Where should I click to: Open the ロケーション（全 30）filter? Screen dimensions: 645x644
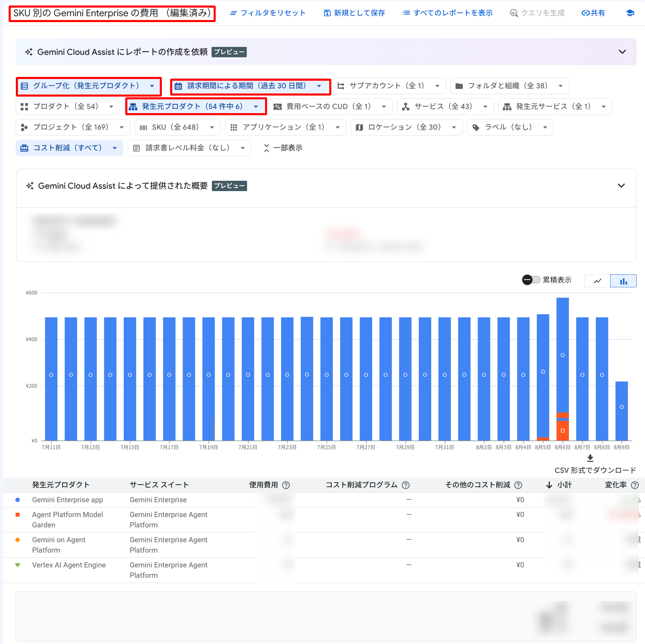pos(407,127)
